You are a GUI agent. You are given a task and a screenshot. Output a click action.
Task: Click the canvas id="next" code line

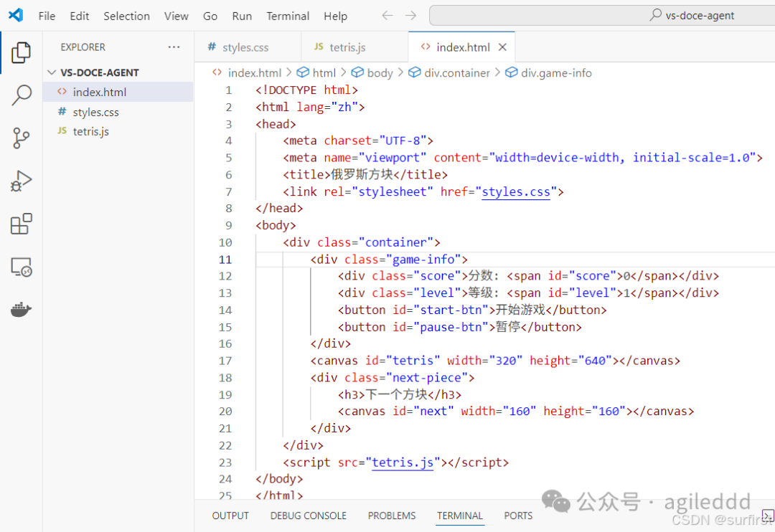pyautogui.click(x=516, y=411)
